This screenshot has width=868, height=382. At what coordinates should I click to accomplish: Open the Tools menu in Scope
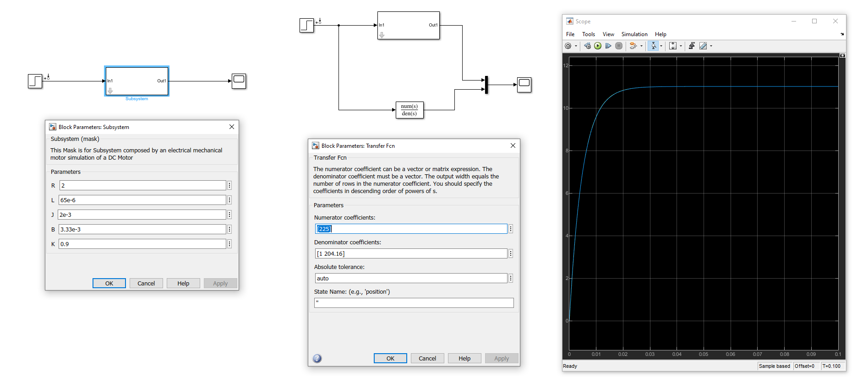click(588, 34)
